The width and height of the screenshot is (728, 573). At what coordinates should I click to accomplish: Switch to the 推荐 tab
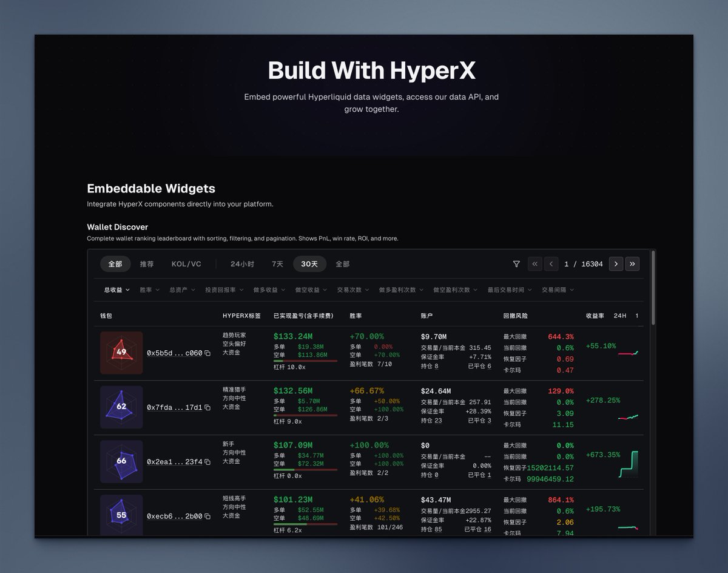[x=147, y=264]
